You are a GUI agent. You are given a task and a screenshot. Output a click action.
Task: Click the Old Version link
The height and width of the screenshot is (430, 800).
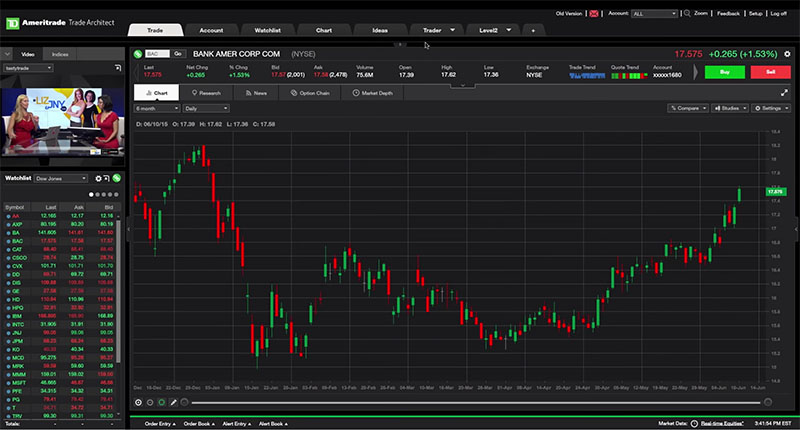[568, 14]
